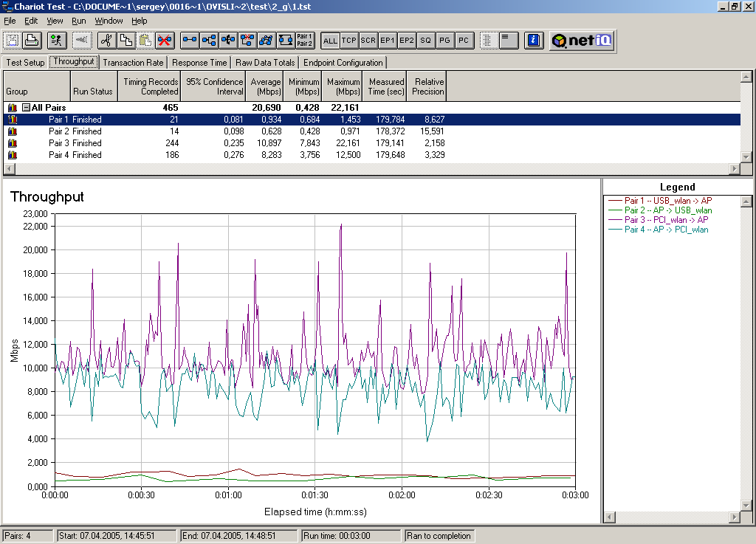Collapse the All Pairs tree group

coord(27,108)
